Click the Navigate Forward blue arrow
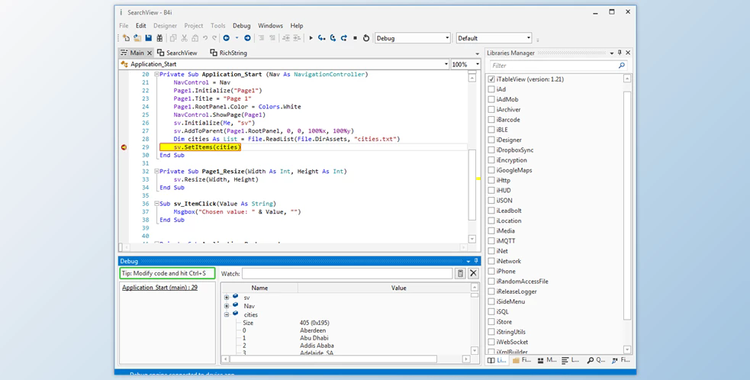 pyautogui.click(x=247, y=38)
